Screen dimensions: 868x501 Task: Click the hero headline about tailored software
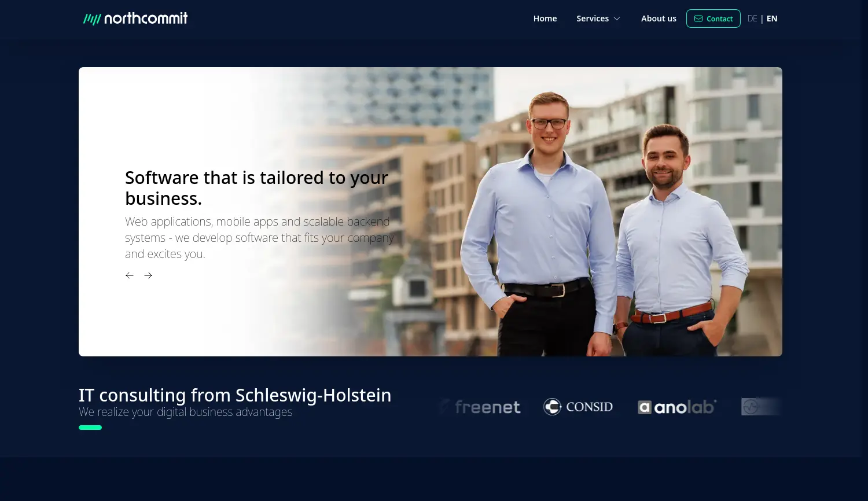click(257, 188)
